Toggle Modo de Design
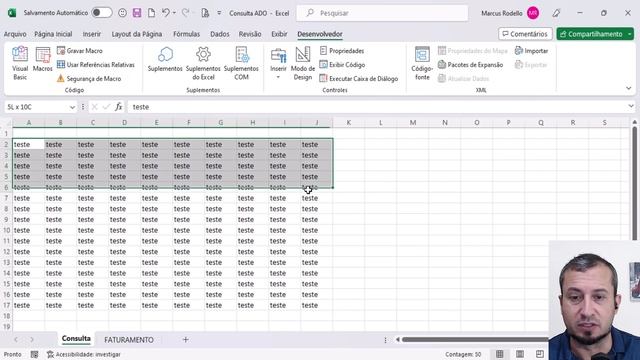This screenshot has width=640, height=360. pos(303,63)
